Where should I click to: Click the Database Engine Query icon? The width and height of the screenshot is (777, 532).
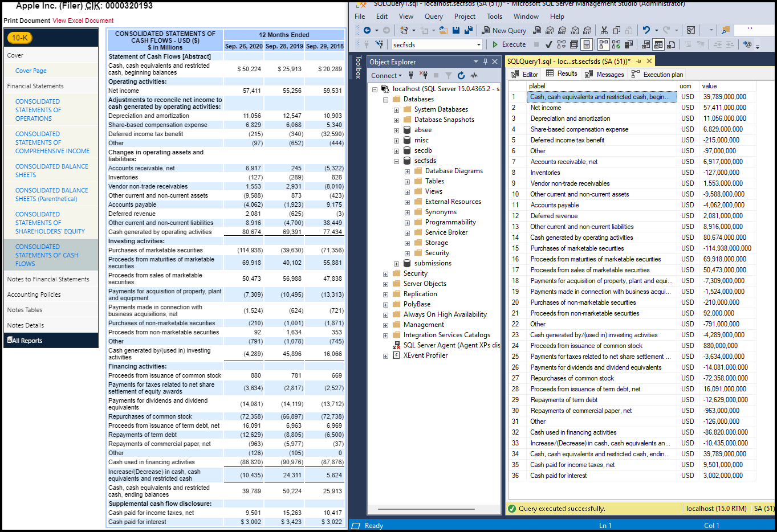coord(537,30)
